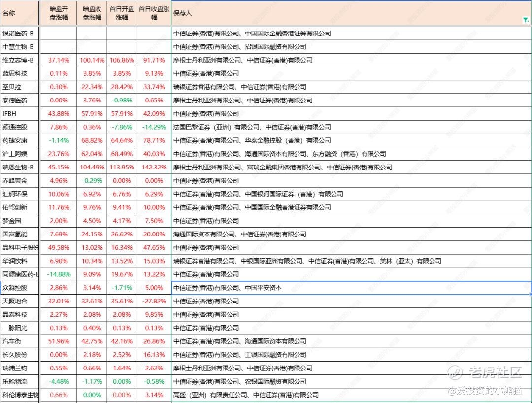Select the 49.58% cell for 晶科电子股份

click(58, 248)
